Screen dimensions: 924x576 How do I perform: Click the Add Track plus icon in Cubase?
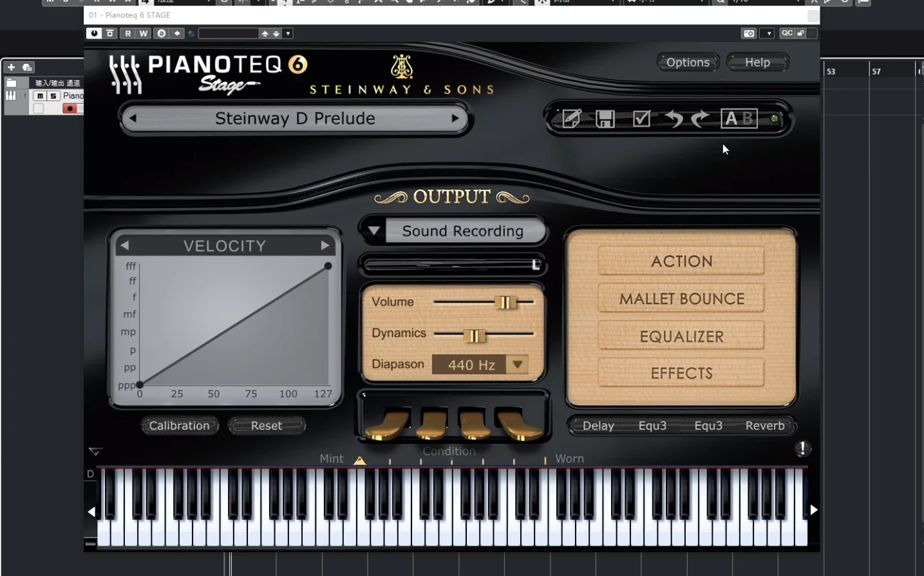(11, 67)
